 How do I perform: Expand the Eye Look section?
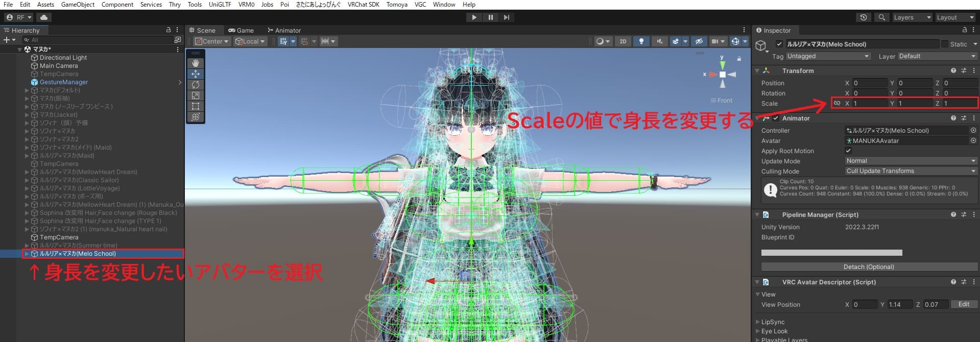click(x=757, y=331)
